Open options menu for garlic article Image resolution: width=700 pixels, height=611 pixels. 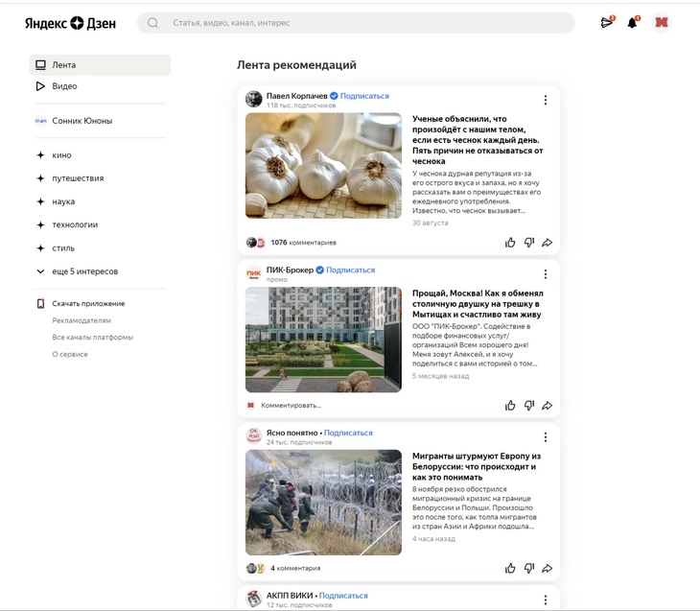pos(545,100)
